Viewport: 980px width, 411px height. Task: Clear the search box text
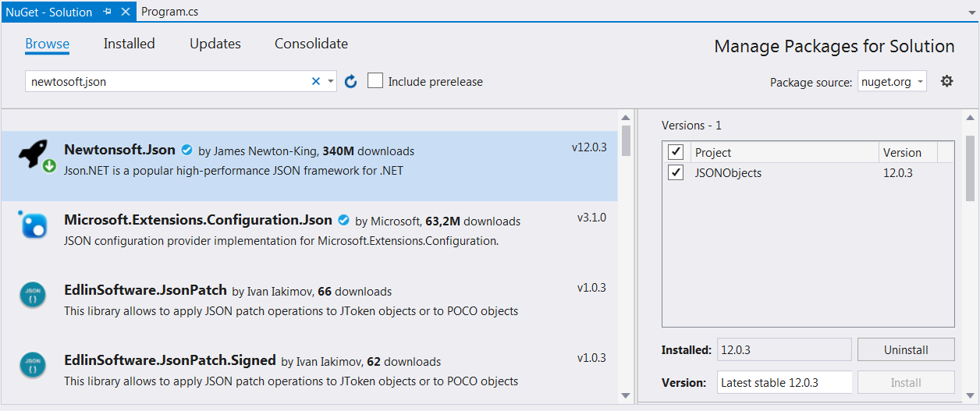(316, 81)
